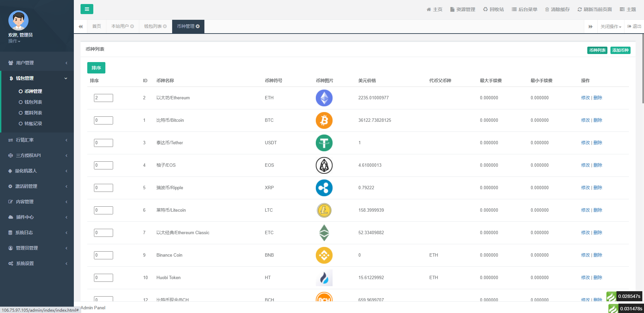Toggle sidebar with green hamburger button
644x313 pixels.
click(87, 9)
